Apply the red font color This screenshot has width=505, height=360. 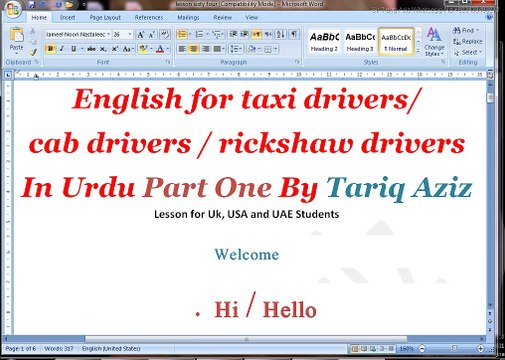pos(160,49)
